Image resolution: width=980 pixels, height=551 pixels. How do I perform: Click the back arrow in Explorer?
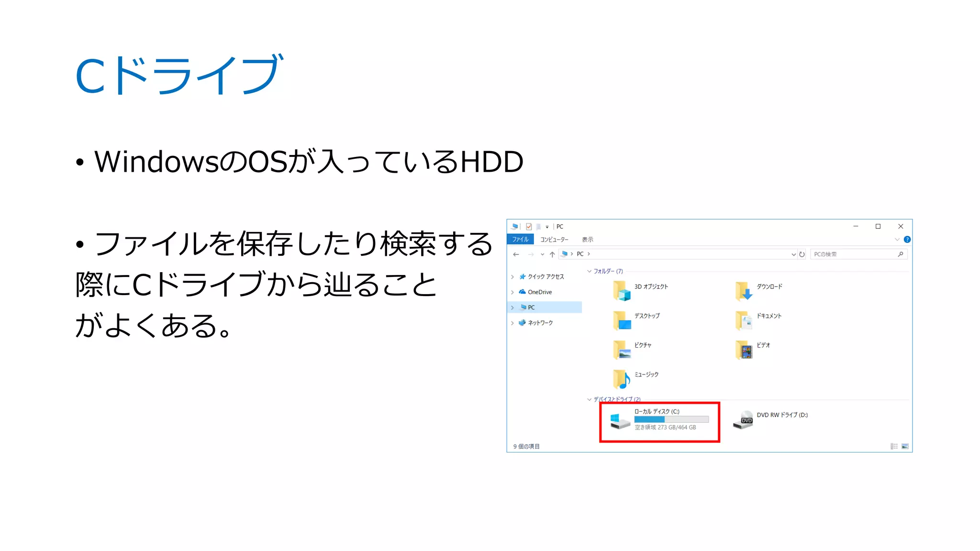tap(516, 254)
